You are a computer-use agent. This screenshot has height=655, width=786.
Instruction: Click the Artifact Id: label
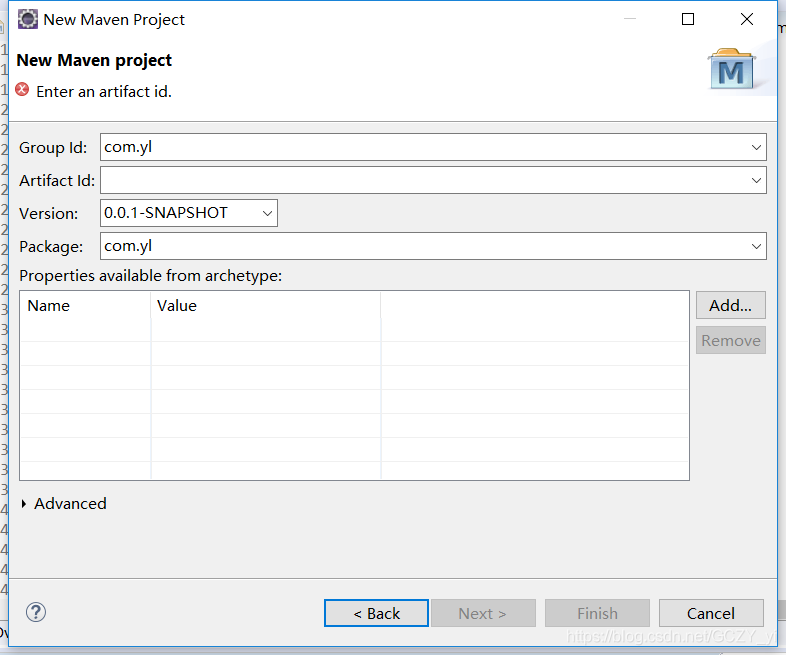coord(57,181)
